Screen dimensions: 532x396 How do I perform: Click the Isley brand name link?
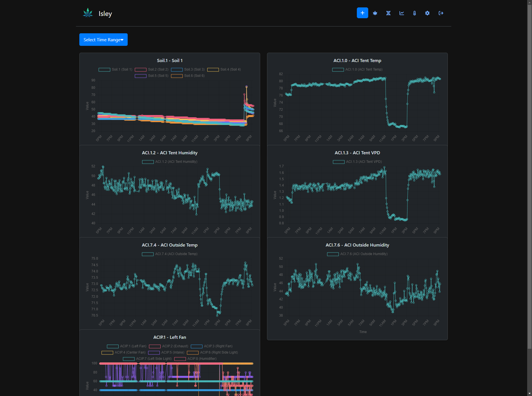(105, 14)
